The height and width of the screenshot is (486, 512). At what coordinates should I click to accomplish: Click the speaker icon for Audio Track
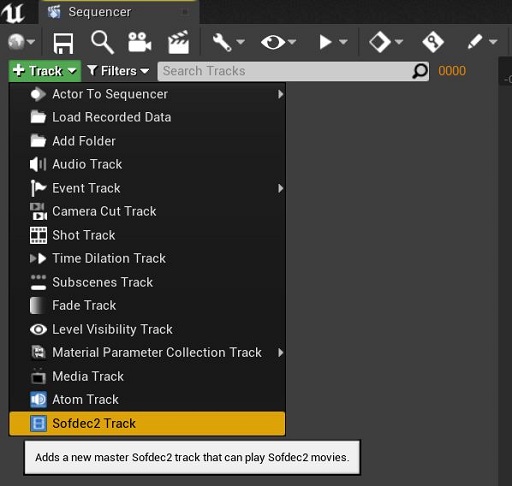point(38,164)
